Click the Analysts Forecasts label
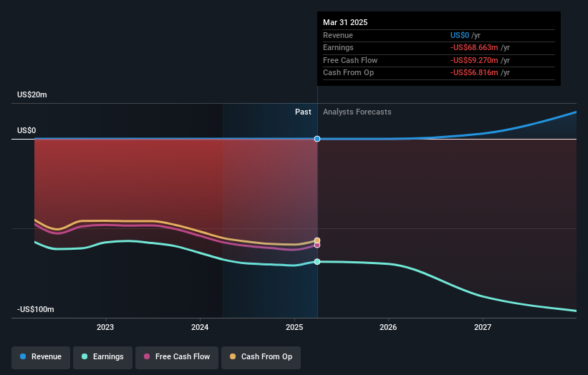588x375 pixels. (x=357, y=112)
